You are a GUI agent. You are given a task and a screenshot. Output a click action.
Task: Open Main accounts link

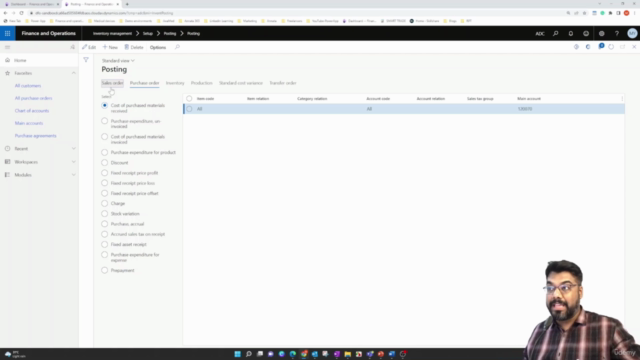29,123
